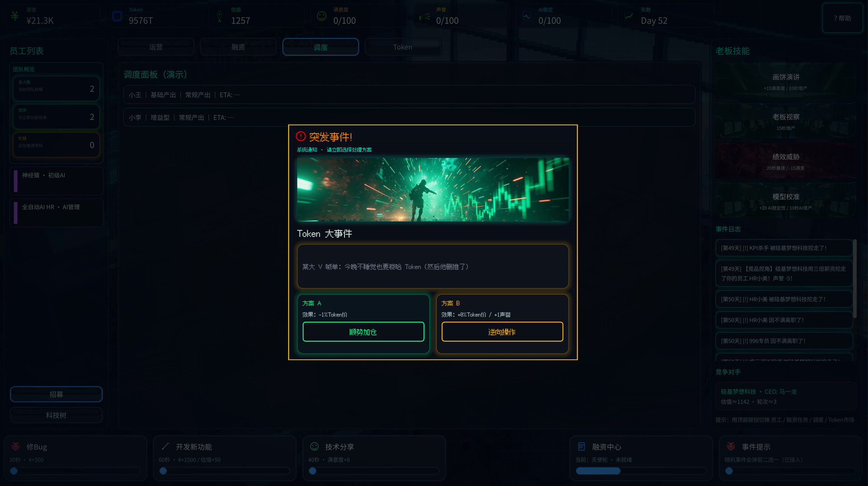868x486 pixels.
Task: Click the Token 大事件 banner image
Action: (433, 189)
